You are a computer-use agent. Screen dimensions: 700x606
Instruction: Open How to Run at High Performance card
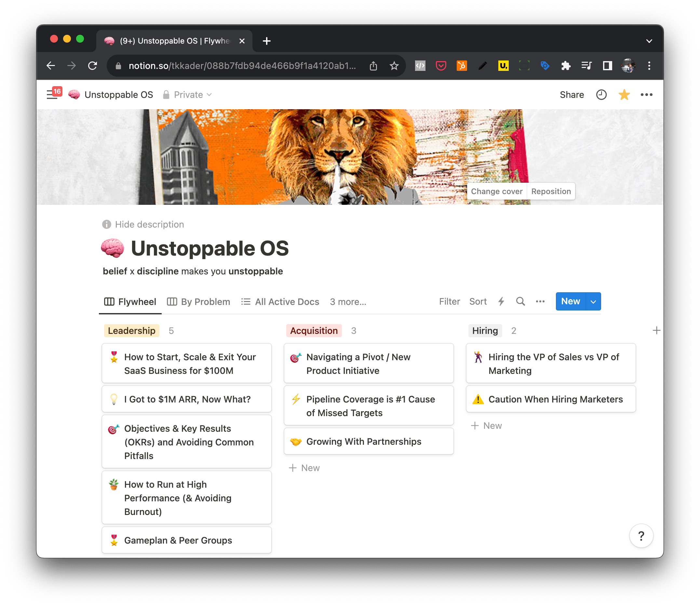tap(186, 497)
